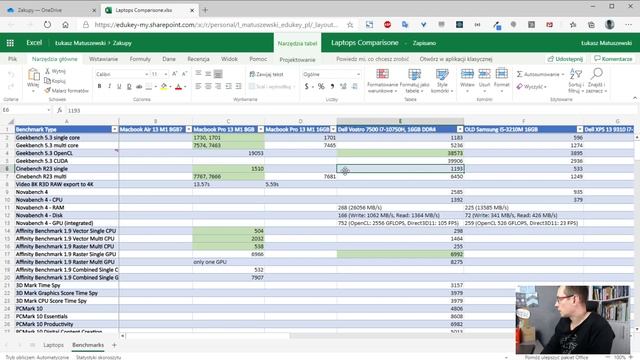Refresh the browser page
Viewport: 640px width, 360px height.
click(x=47, y=25)
